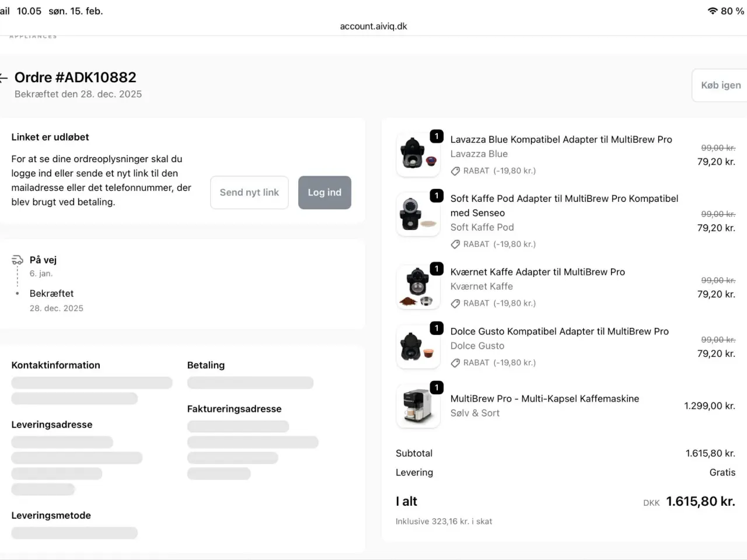Go back using the arrow beside Ordre #ADK10882
747x560 pixels.
point(4,78)
